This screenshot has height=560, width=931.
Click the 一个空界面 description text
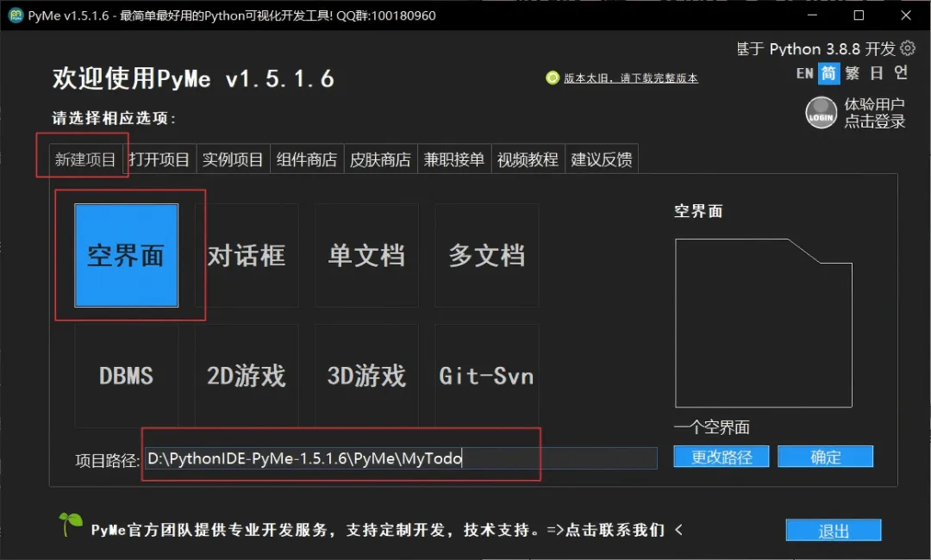coord(712,427)
